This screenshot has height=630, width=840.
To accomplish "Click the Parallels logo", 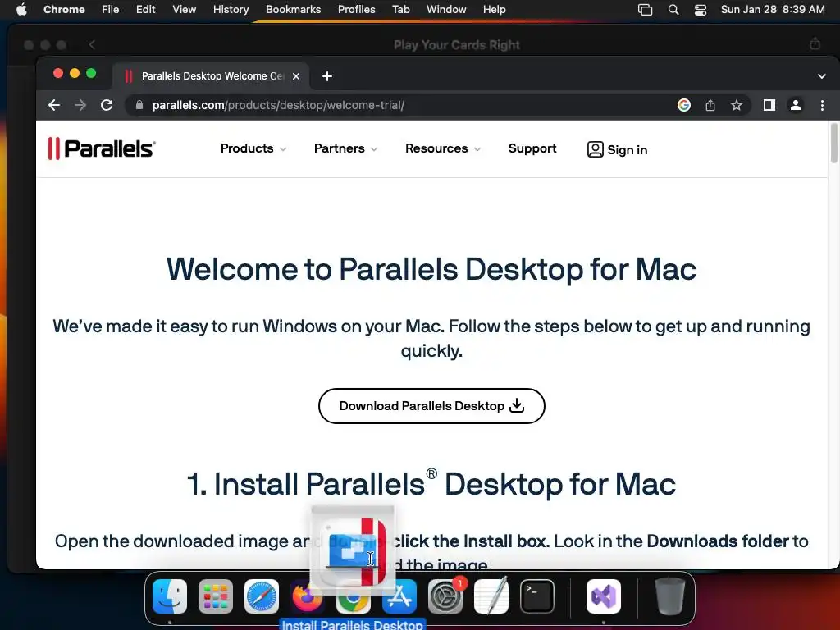I will 102,148.
